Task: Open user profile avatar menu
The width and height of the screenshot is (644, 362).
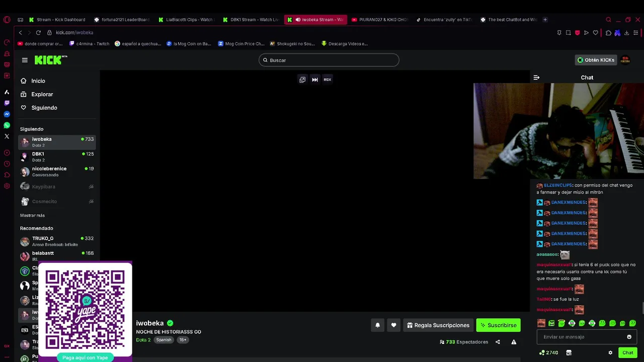Action: coord(625,60)
